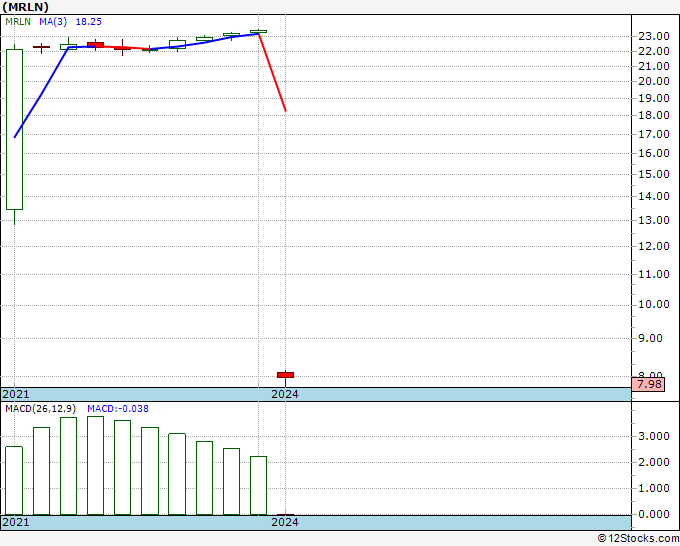Screen dimensions: 680x546
Task: Click the 0.000 MACD axis label
Action: click(x=654, y=514)
